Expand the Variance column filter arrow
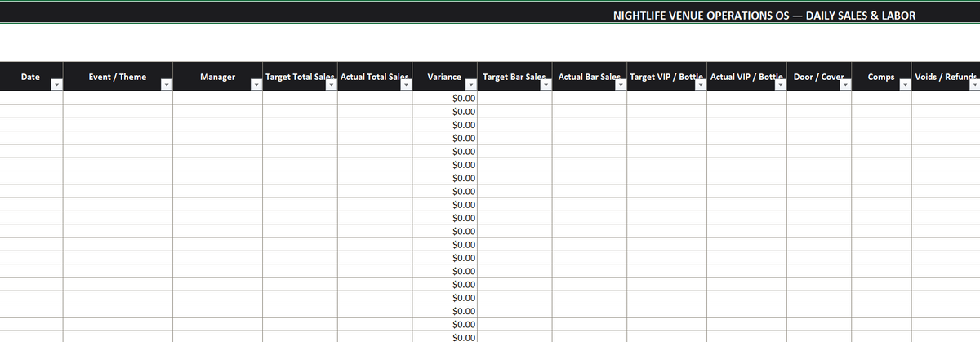This screenshot has width=980, height=342. tap(472, 84)
